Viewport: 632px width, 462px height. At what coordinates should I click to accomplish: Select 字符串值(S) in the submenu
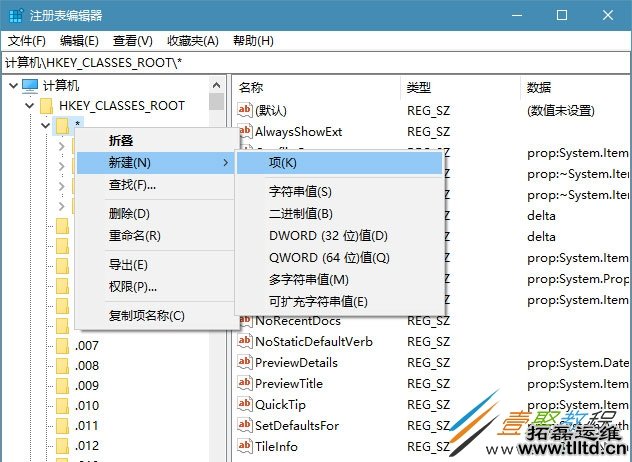[x=339, y=191]
